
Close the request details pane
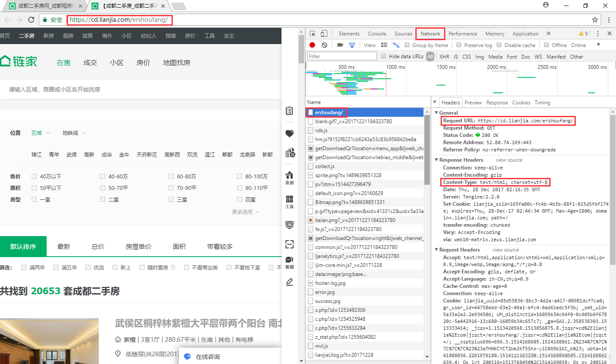(435, 102)
